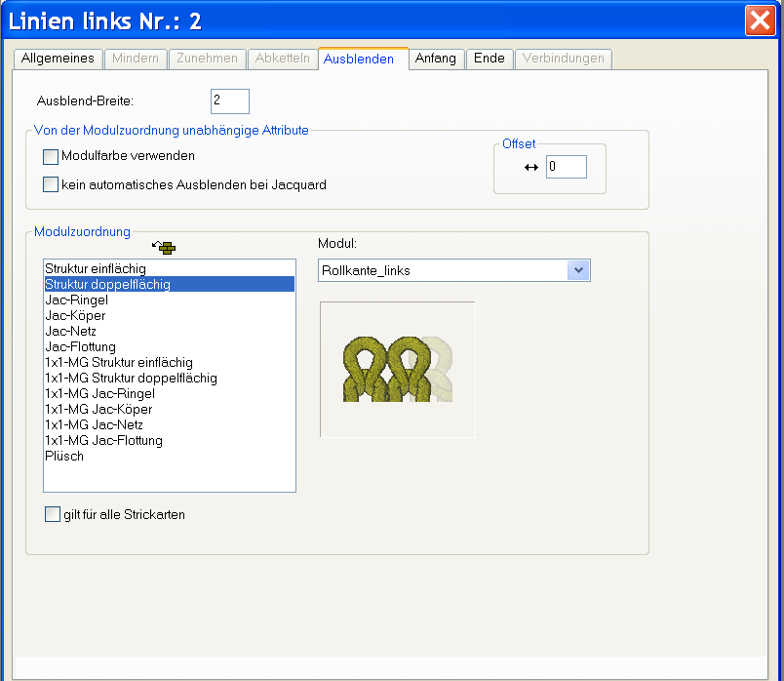Viewport: 784px width, 681px height.
Task: Click the knit stitch module preview image
Action: coord(397,369)
